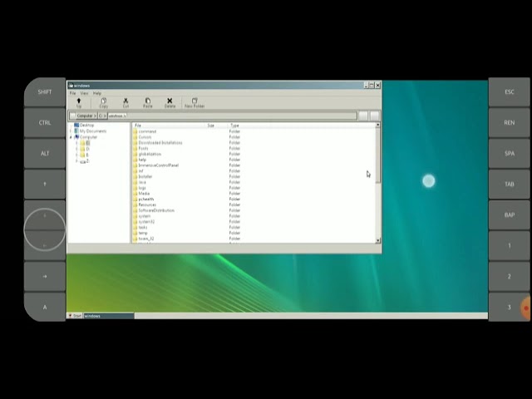The width and height of the screenshot is (532, 399).
Task: Expand the E: drive tree node
Action: 76,155
